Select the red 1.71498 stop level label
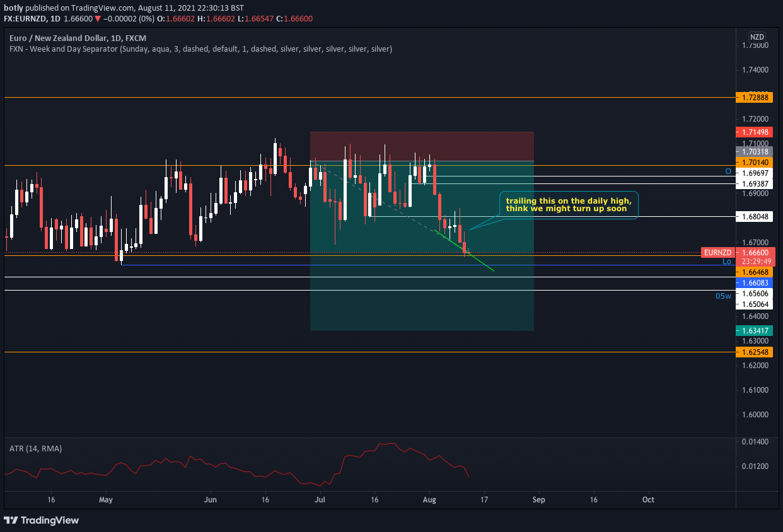This screenshot has height=532, width=783. click(755, 132)
